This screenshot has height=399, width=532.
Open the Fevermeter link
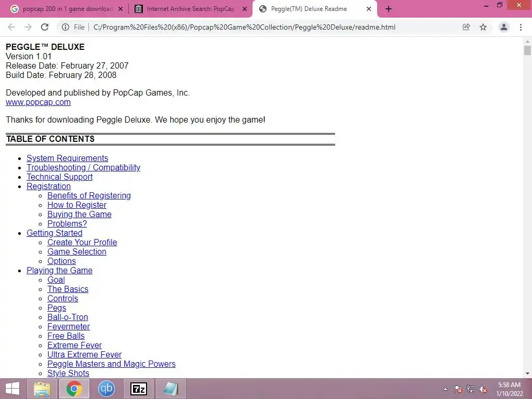click(69, 327)
